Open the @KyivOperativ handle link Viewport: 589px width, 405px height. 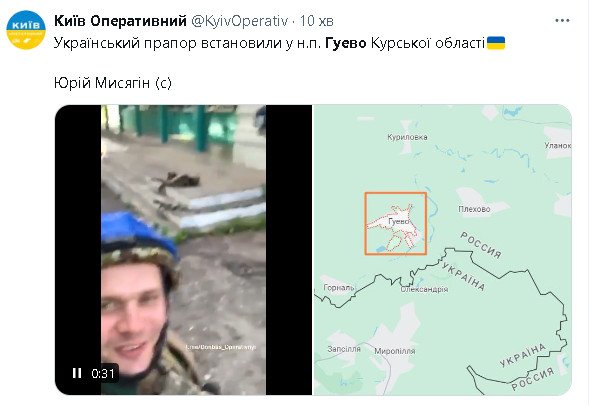tap(239, 21)
